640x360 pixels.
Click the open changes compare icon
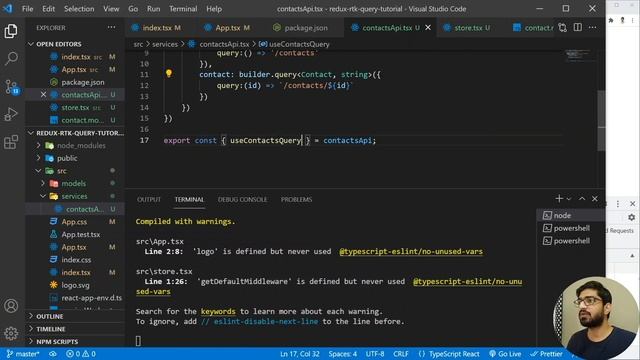(562, 28)
